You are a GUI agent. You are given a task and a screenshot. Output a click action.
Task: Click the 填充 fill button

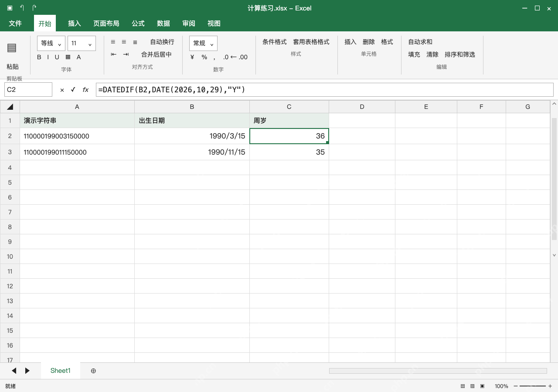[414, 54]
